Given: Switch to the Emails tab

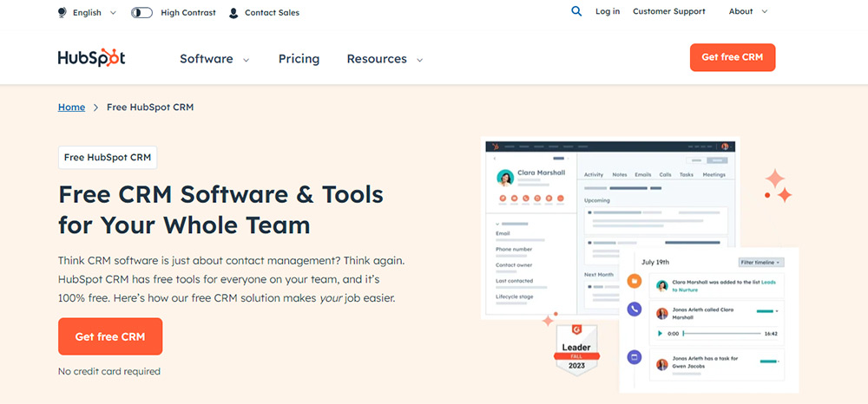Looking at the screenshot, I should (642, 174).
